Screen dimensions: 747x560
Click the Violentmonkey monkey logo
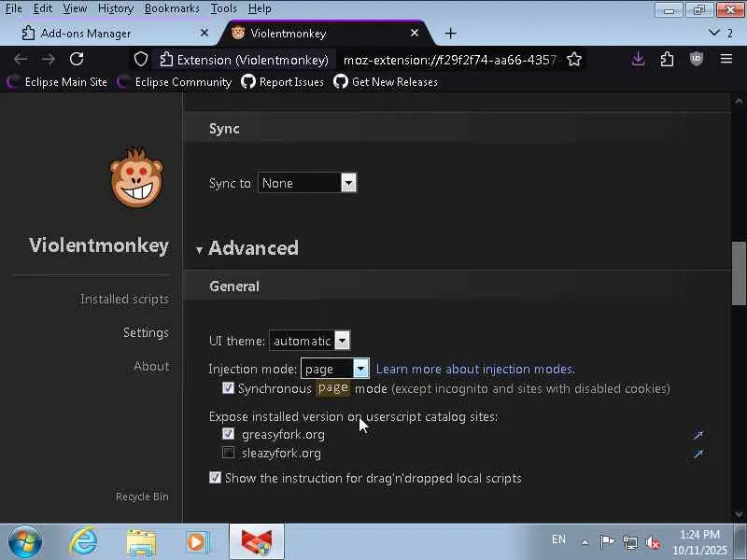pyautogui.click(x=136, y=177)
